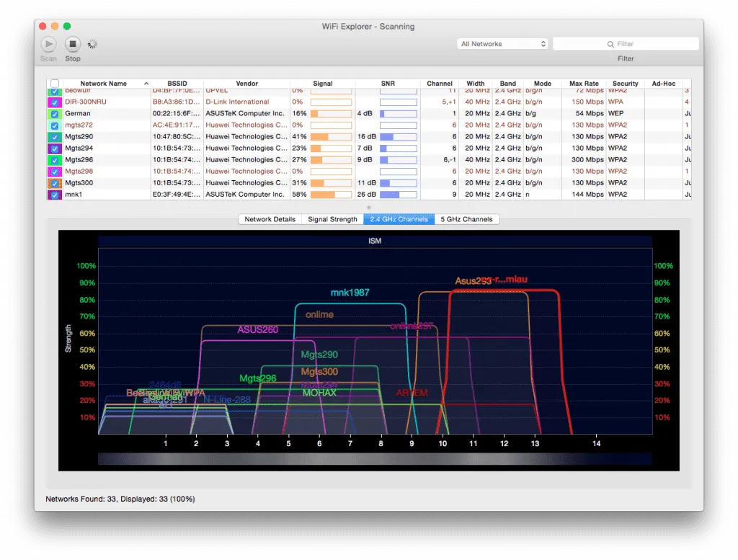Select the German network row name
Screen dimensions: 738x560
(x=78, y=113)
